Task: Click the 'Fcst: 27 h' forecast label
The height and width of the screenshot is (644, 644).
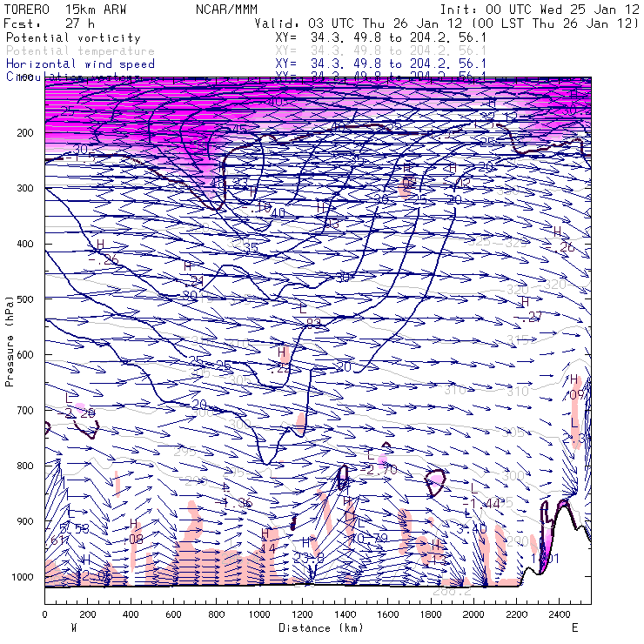Action: [x=50, y=23]
